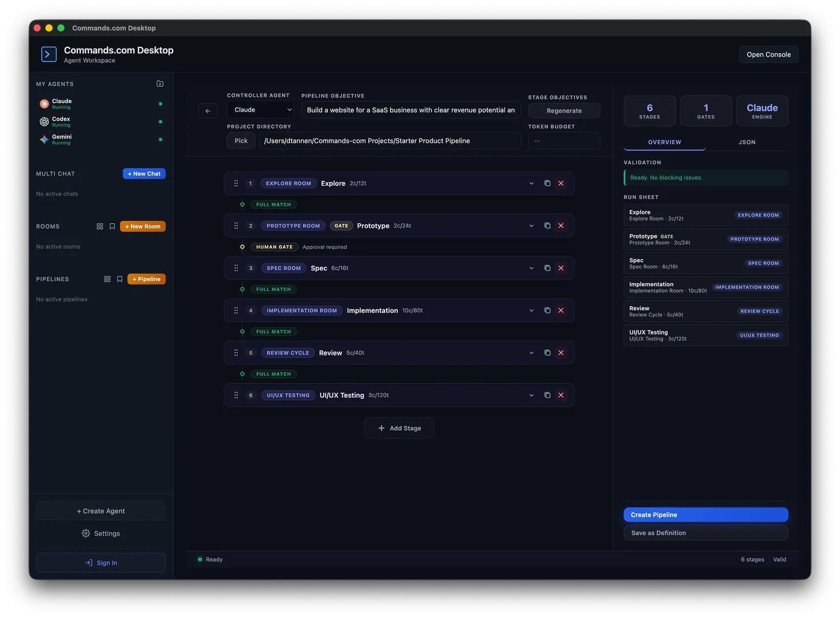Viewport: 840px width, 618px height.
Task: Open the Console
Action: click(769, 54)
